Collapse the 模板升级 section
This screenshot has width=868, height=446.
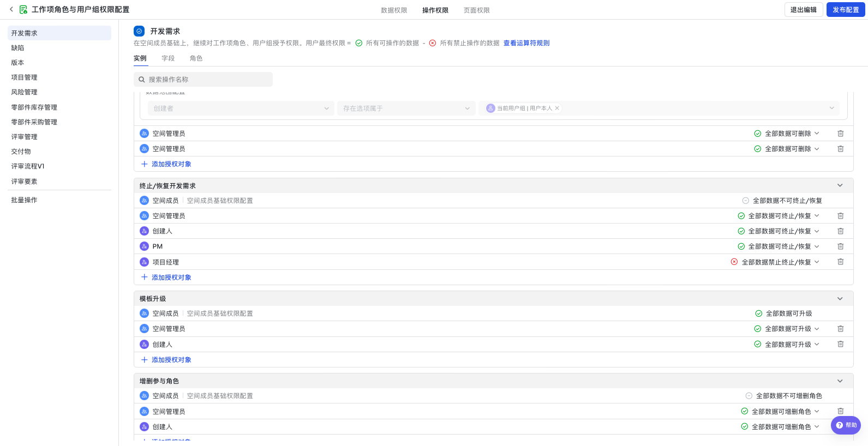840,299
